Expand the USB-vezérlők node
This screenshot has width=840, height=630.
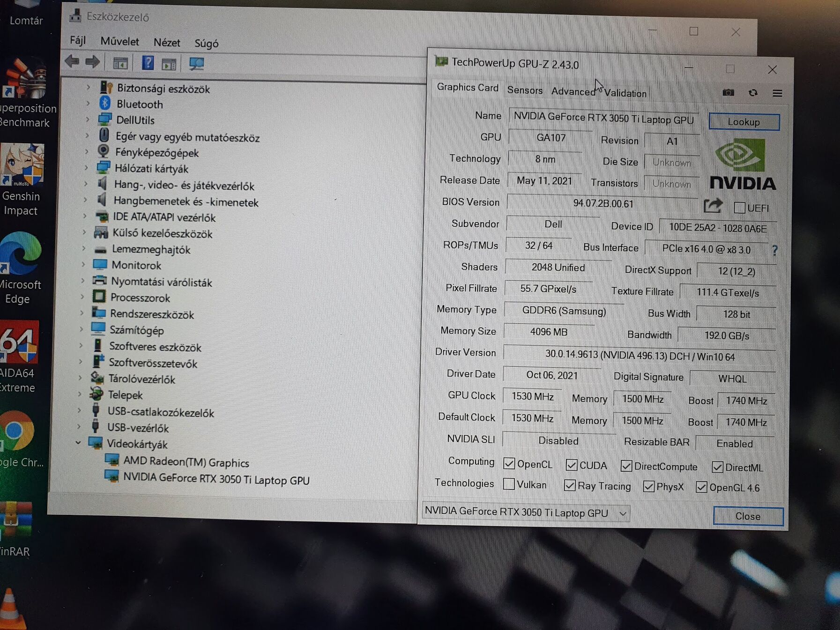coord(79,427)
